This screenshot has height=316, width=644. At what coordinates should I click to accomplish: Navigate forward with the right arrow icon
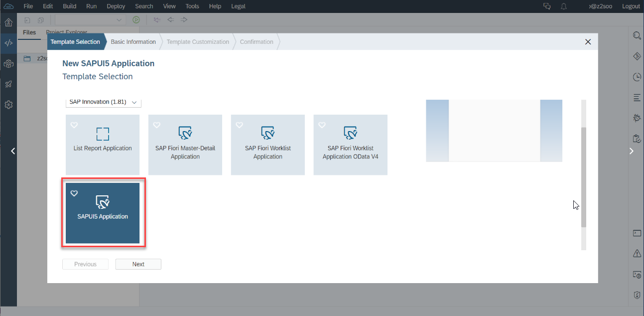point(184,20)
